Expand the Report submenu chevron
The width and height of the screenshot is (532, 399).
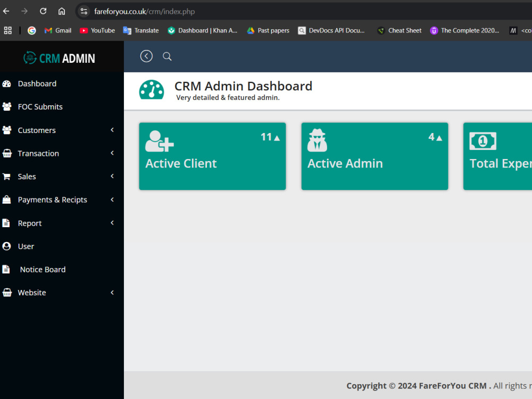112,222
